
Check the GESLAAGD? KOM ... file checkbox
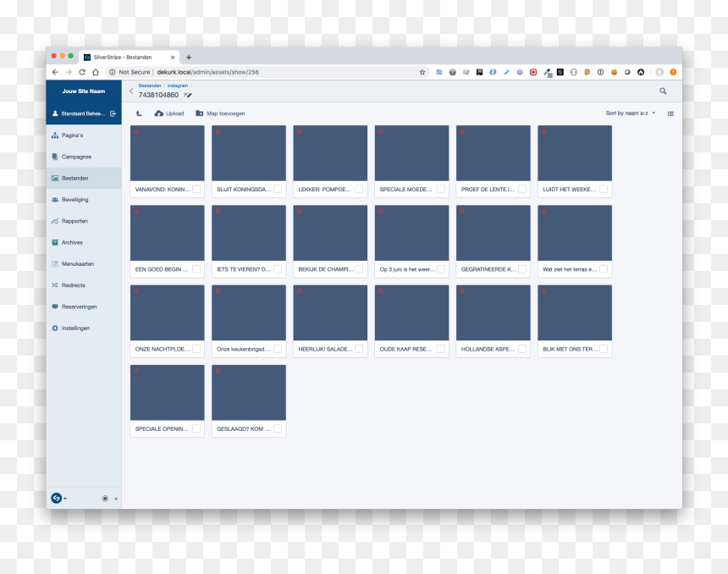point(278,428)
